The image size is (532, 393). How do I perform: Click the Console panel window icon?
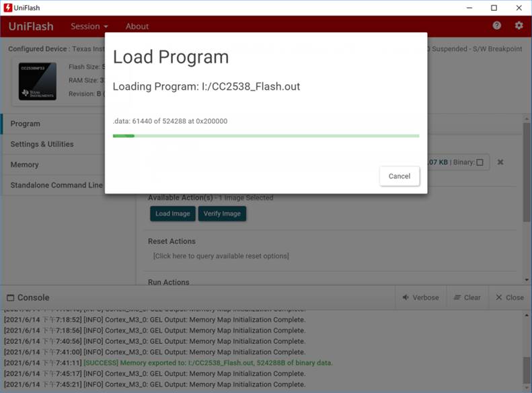(x=9, y=297)
